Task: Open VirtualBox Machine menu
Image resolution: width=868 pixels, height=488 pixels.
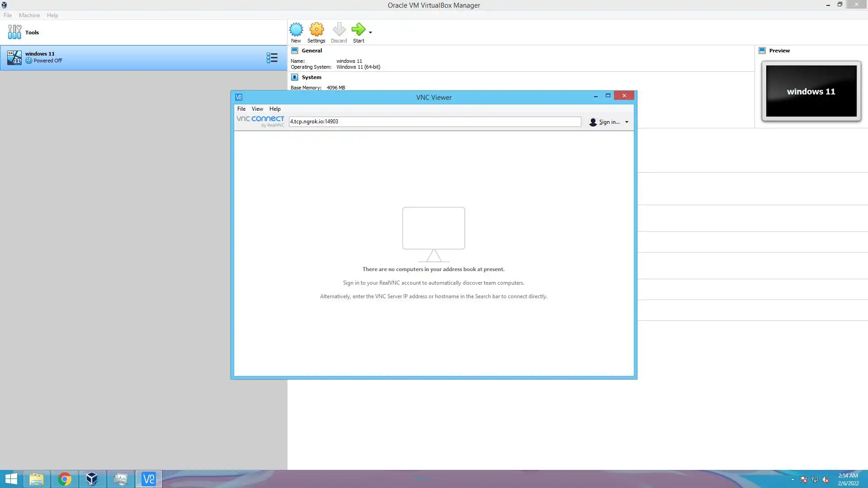Action: coord(29,15)
